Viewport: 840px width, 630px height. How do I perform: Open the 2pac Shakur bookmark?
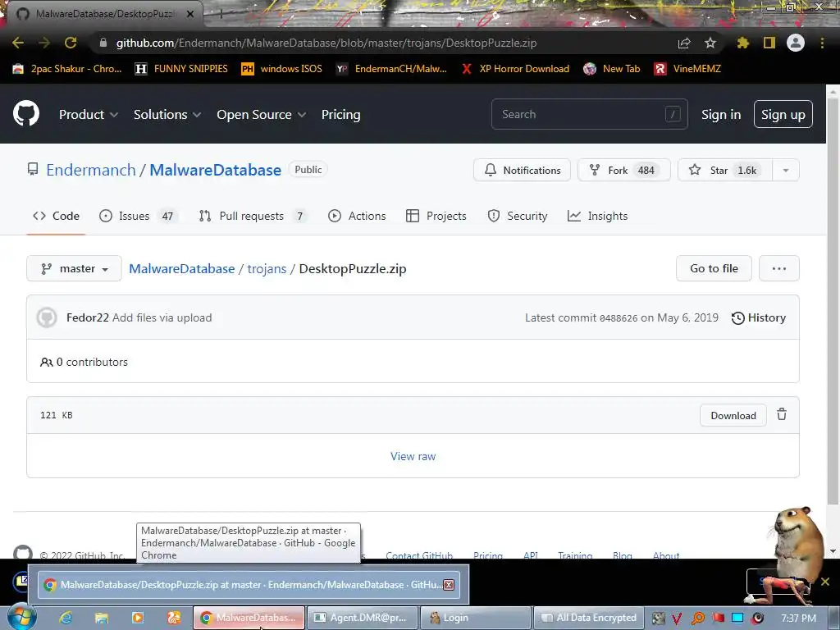click(67, 69)
